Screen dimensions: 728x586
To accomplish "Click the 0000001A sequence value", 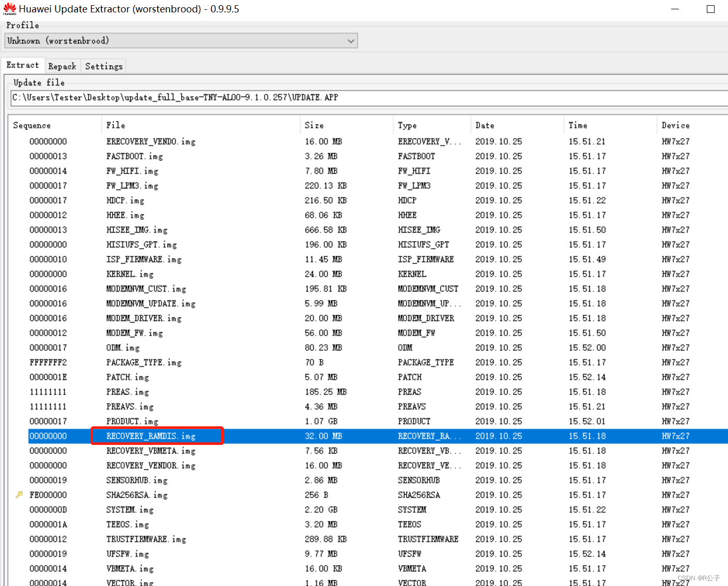I will click(48, 525).
